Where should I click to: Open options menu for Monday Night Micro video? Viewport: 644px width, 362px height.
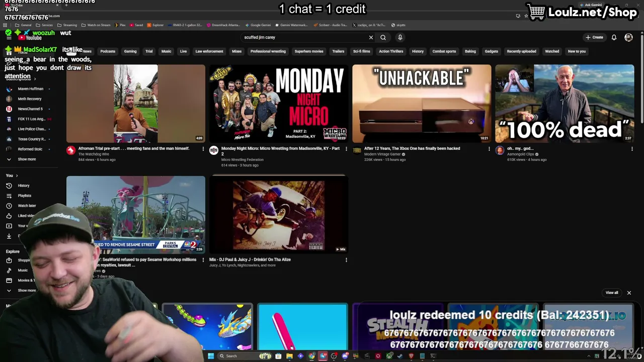(x=346, y=149)
